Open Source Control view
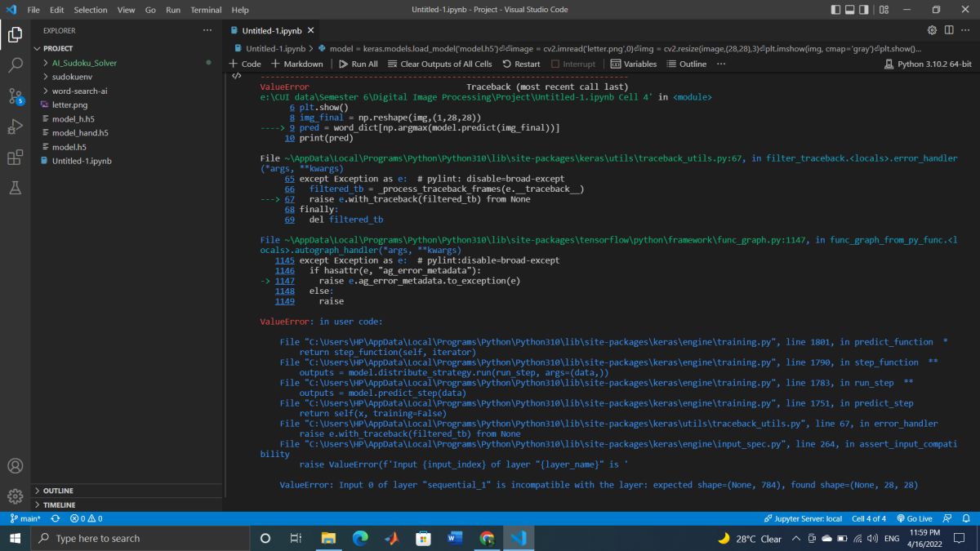Screen dimensions: 980x551 (15, 96)
